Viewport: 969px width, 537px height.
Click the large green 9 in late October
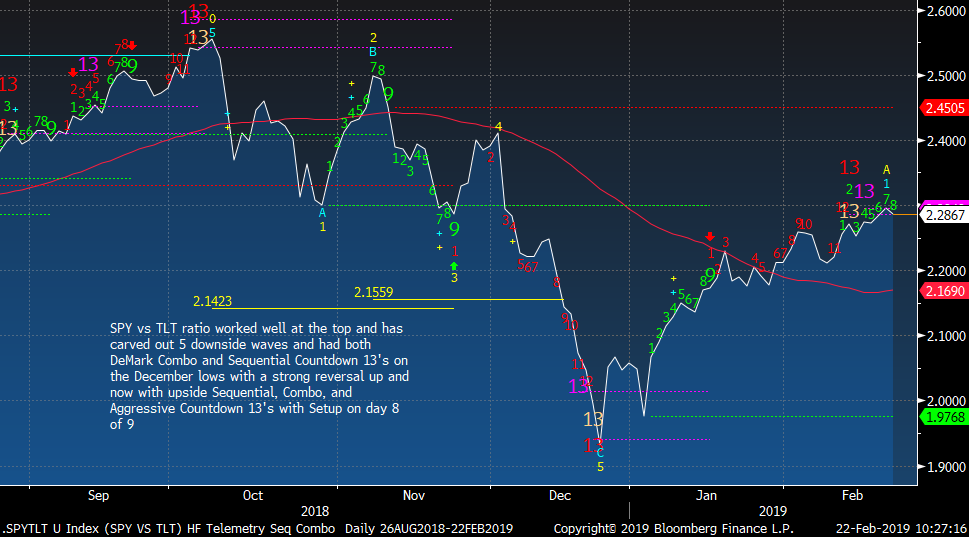(x=388, y=95)
